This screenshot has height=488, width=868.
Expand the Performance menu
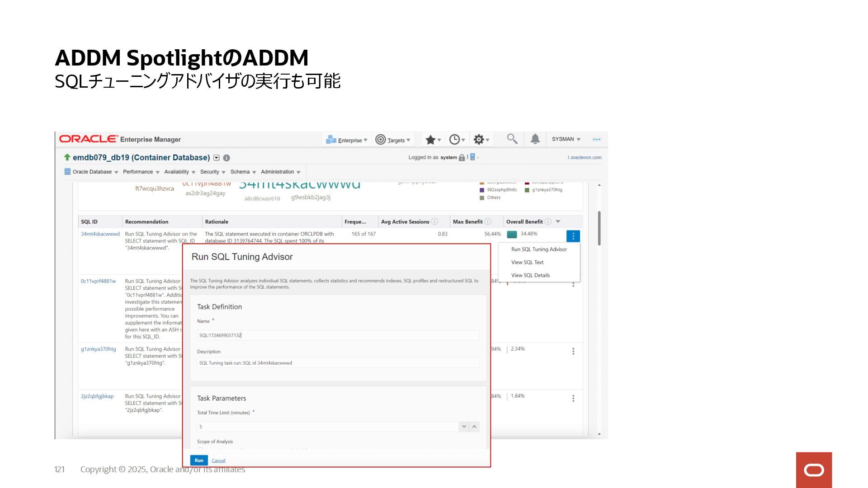point(141,172)
